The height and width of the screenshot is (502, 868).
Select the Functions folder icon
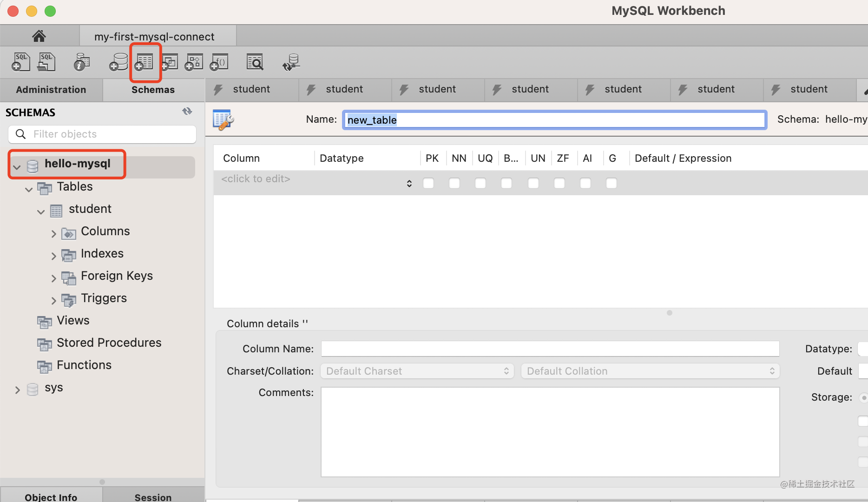pyautogui.click(x=45, y=366)
